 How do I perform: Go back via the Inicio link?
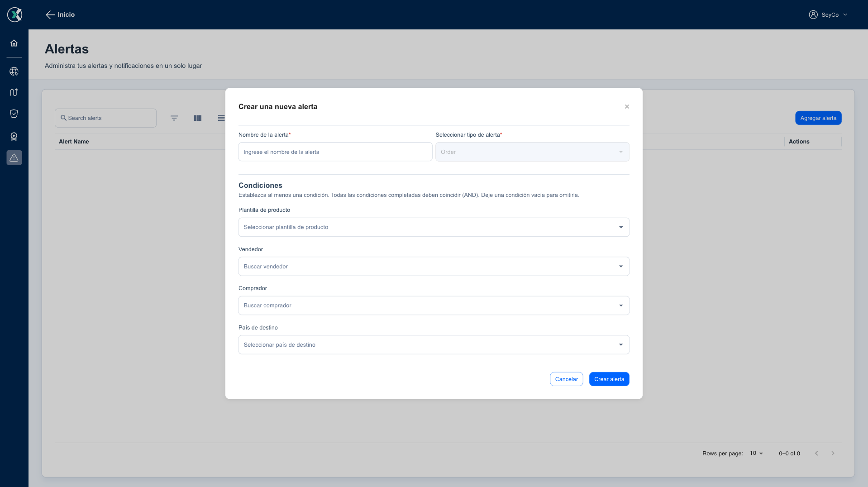pyautogui.click(x=66, y=14)
